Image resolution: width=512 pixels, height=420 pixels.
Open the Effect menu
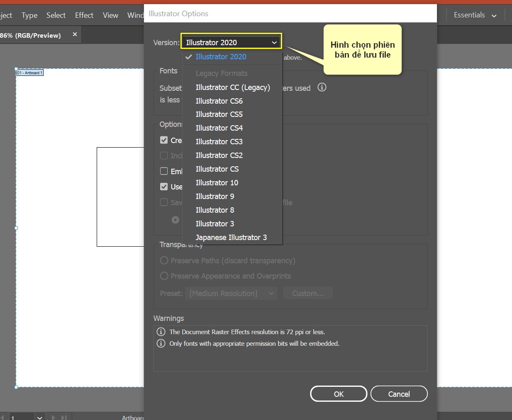coord(84,15)
